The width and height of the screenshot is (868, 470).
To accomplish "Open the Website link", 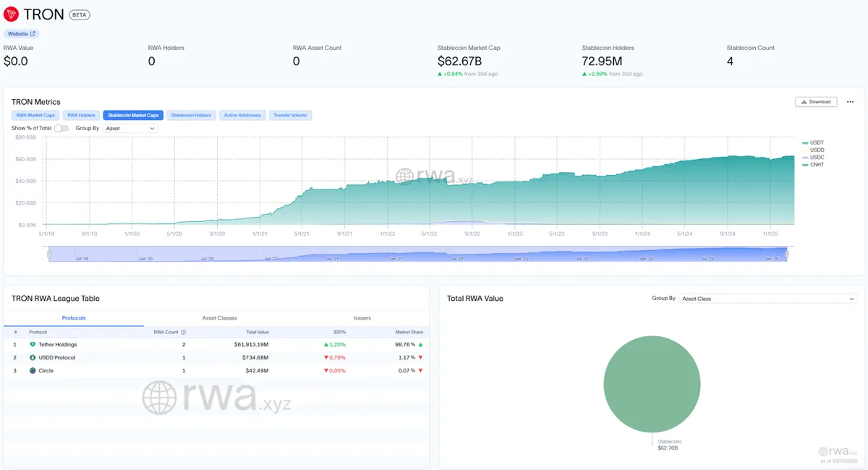I will point(21,34).
